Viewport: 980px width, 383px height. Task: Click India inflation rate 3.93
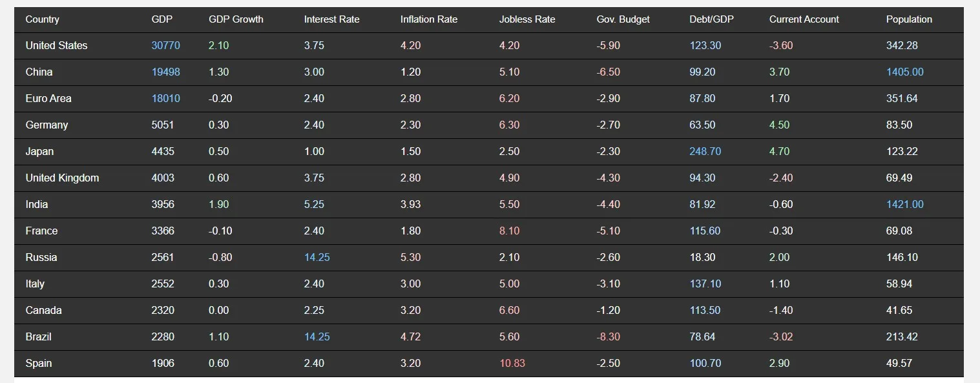(x=410, y=204)
